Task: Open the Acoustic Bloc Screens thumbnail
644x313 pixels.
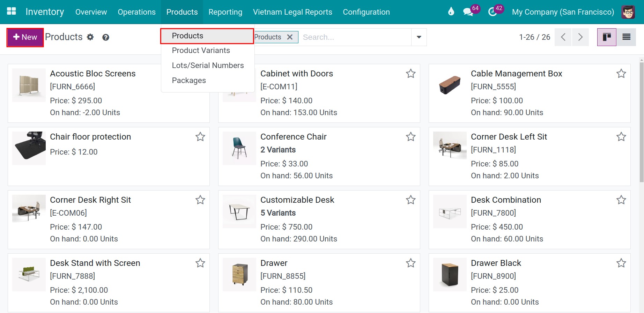Action: point(29,85)
